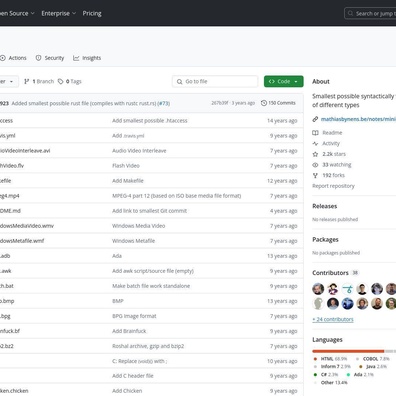View the 1 Branch list
This screenshot has width=396, height=396.
coord(39,81)
